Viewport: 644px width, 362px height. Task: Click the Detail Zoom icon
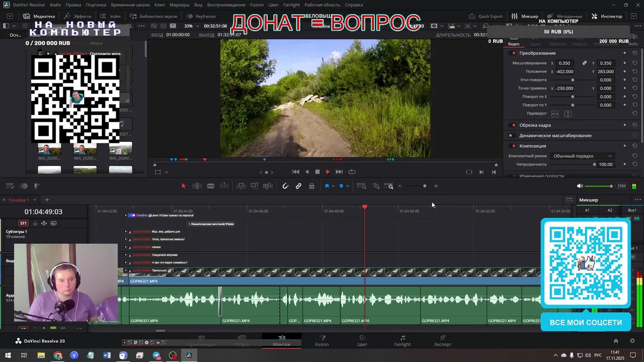pos(376,186)
